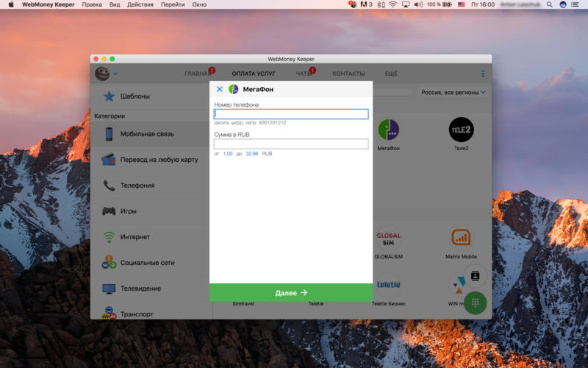This screenshot has height=368, width=588.
Task: Select the Tele2 provider icon
Action: 462,130
